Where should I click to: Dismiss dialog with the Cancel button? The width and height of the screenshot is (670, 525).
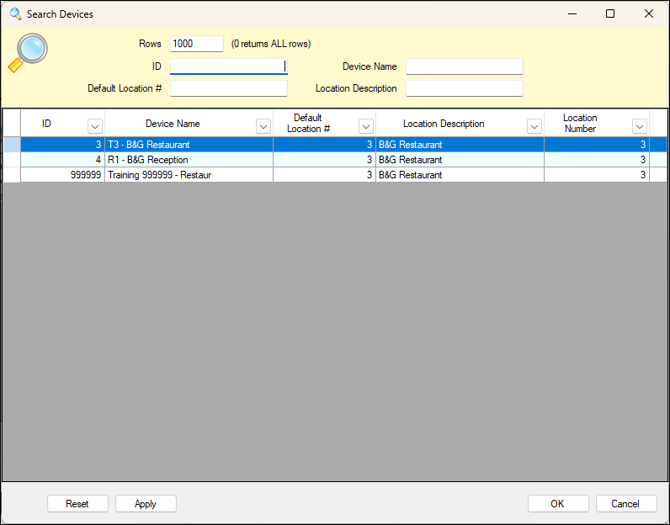tap(626, 504)
